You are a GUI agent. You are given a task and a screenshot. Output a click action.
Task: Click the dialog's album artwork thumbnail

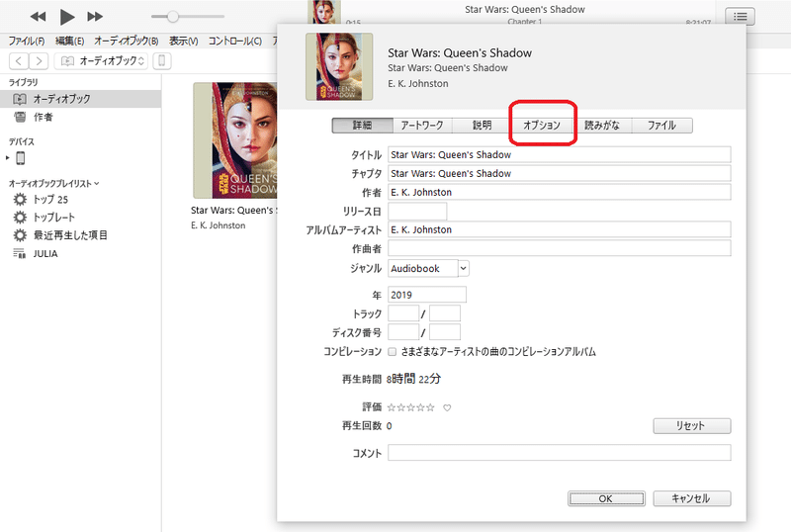339,66
